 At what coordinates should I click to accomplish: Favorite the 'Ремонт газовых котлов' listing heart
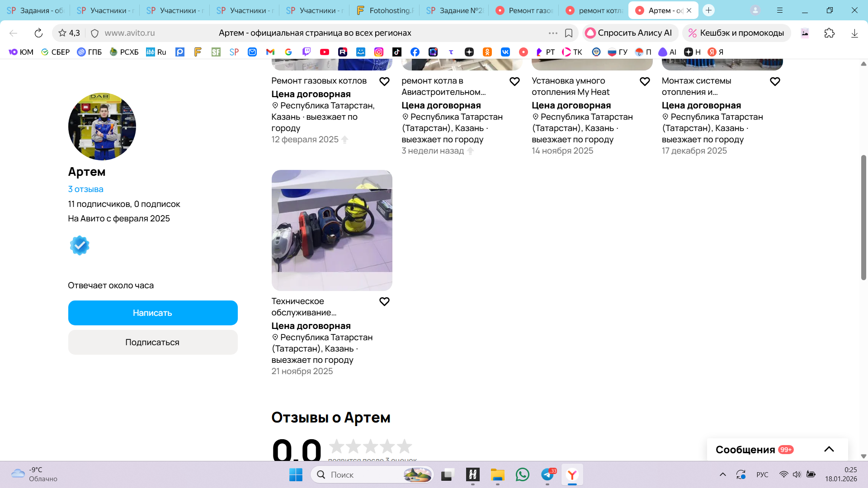click(384, 82)
